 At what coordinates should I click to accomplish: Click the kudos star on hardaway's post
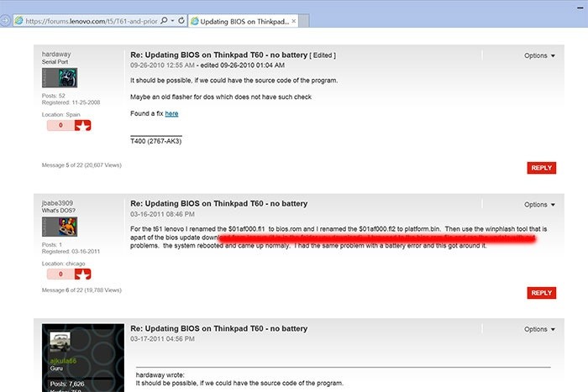tap(83, 125)
